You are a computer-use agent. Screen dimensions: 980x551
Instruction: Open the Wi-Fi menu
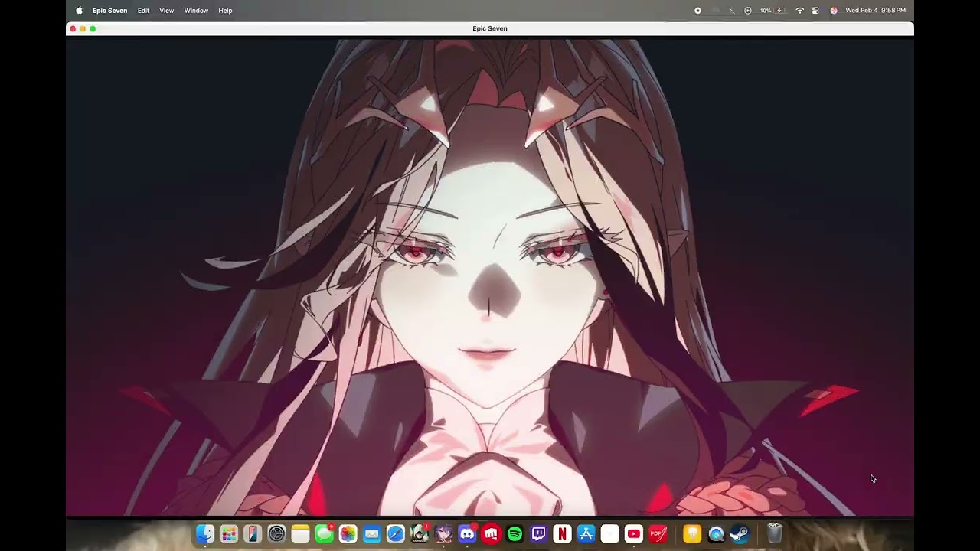click(800, 11)
